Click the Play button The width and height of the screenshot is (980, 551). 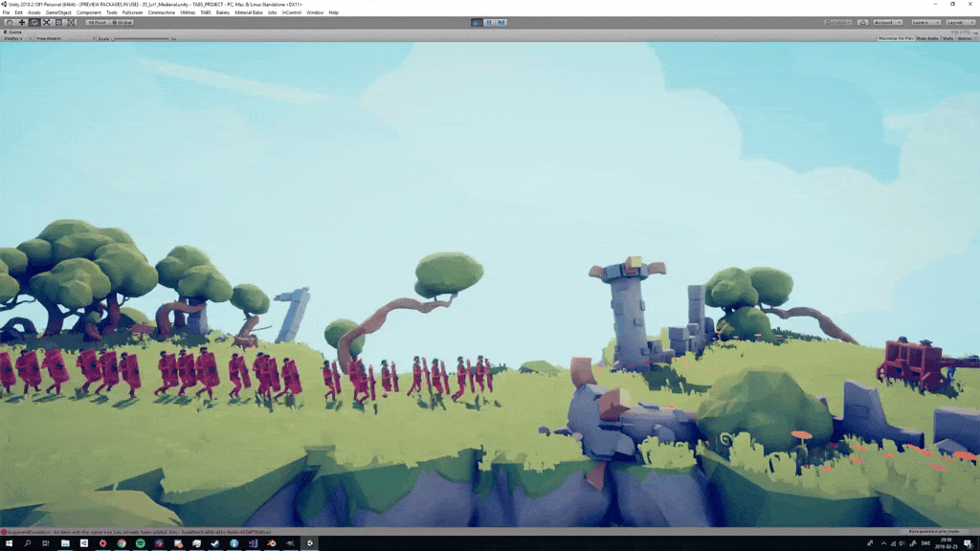pyautogui.click(x=479, y=22)
